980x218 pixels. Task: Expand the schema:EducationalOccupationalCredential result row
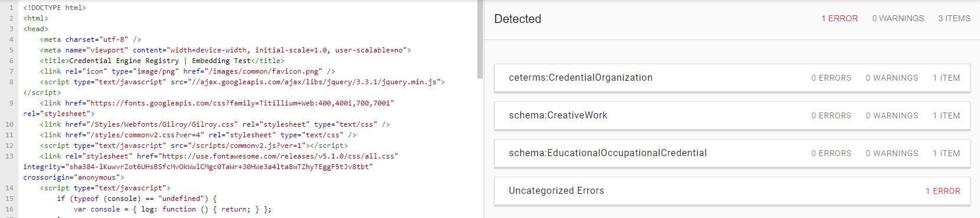(x=732, y=153)
